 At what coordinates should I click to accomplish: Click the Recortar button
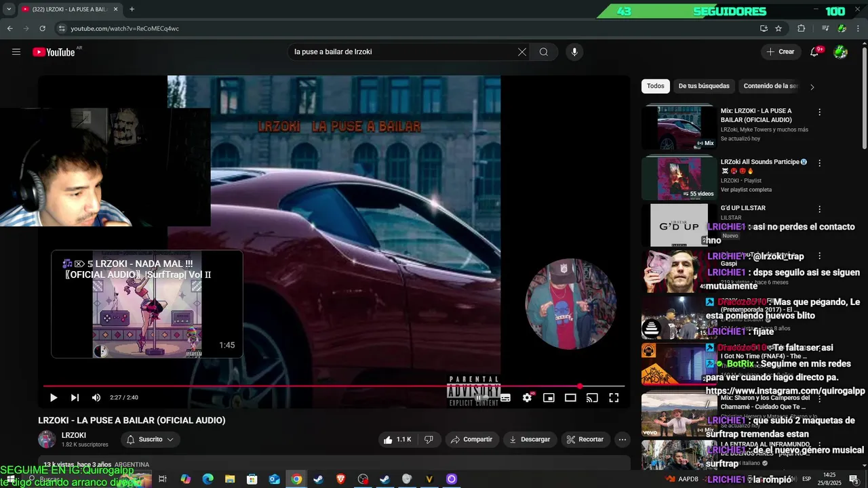tap(585, 439)
